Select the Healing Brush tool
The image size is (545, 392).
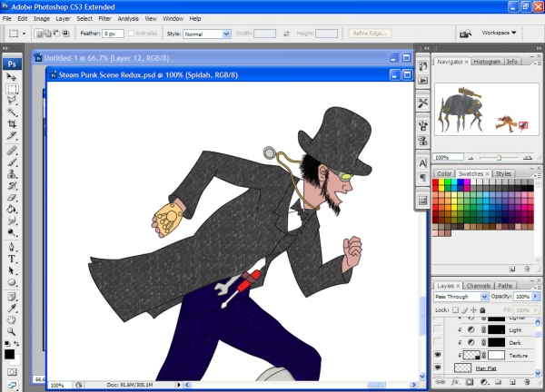12,151
